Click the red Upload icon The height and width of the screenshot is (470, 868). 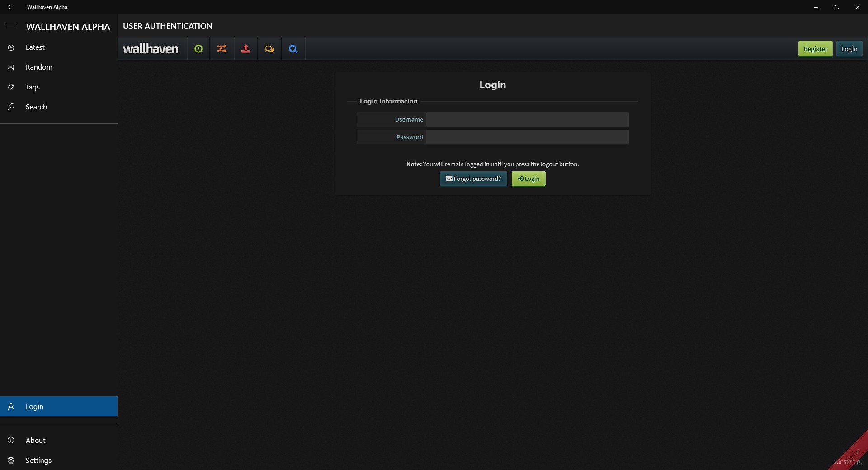click(x=245, y=49)
